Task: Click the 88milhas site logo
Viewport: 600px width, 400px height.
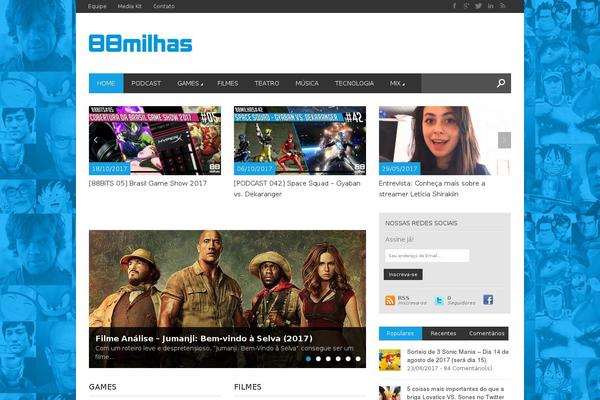Action: (140, 43)
